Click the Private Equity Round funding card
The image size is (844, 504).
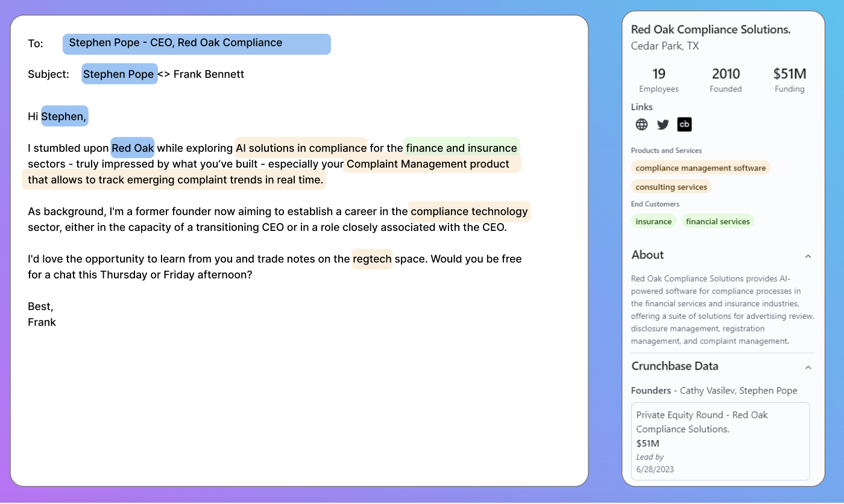[720, 441]
